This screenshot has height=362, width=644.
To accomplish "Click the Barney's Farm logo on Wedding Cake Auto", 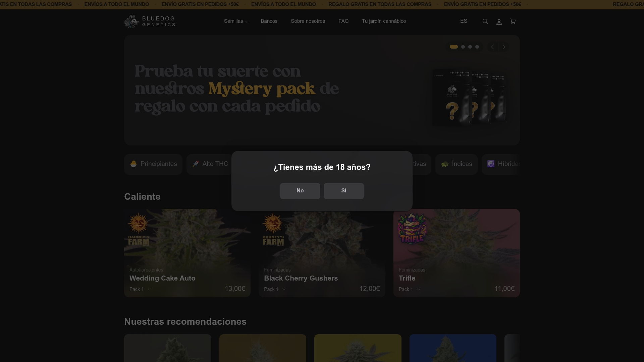I will point(139,229).
